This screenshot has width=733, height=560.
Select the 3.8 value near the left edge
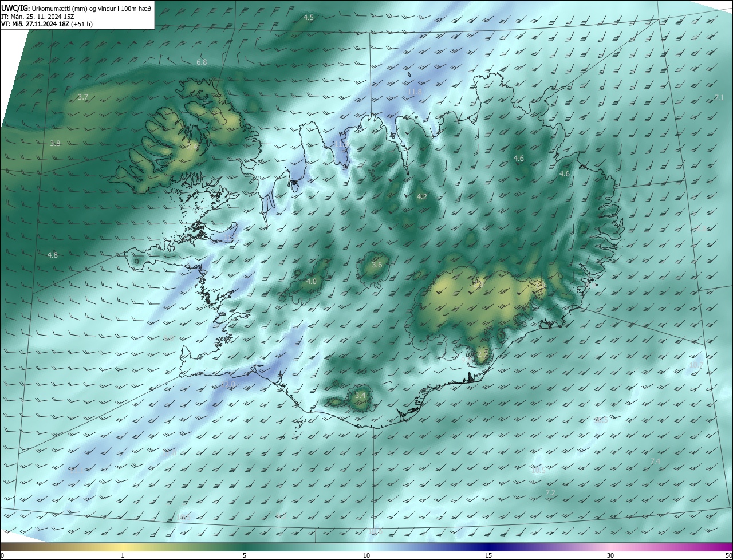click(55, 144)
